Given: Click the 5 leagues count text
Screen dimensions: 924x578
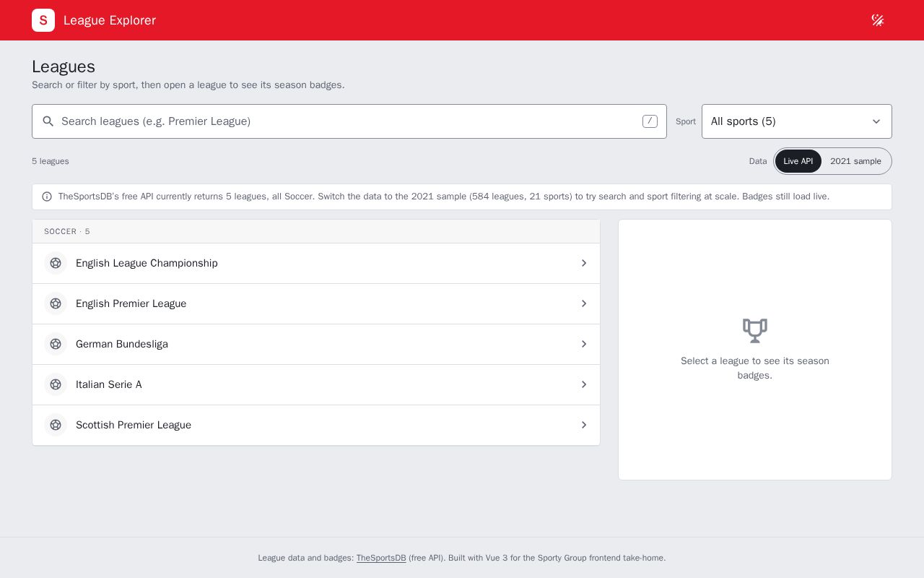Looking at the screenshot, I should point(51,161).
